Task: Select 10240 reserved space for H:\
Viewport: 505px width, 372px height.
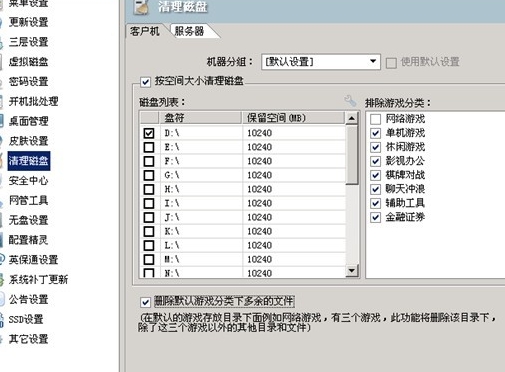Action: [x=260, y=189]
